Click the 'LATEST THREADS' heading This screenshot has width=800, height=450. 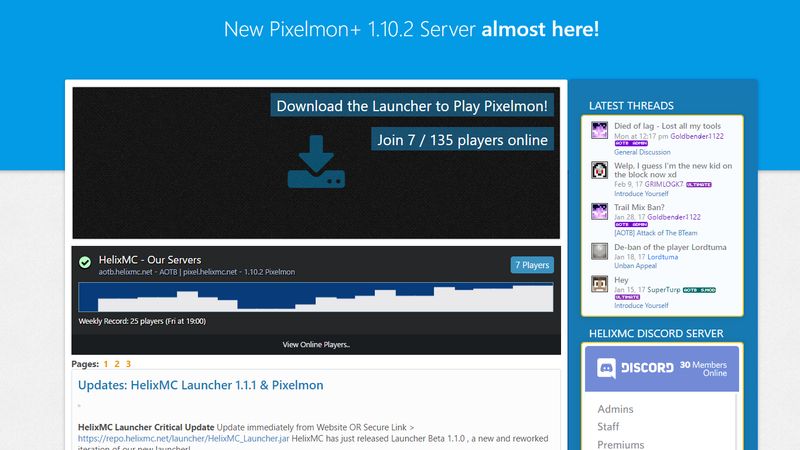click(x=631, y=106)
